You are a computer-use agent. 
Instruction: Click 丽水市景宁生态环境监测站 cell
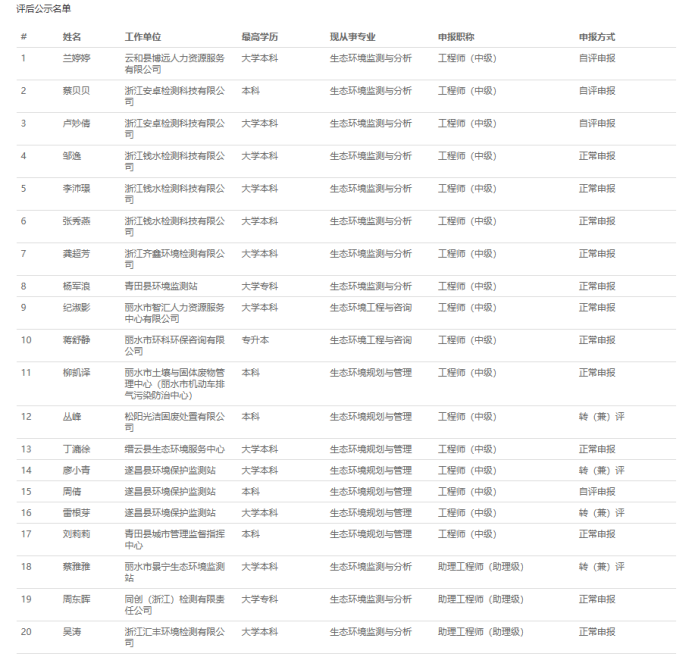(174, 572)
